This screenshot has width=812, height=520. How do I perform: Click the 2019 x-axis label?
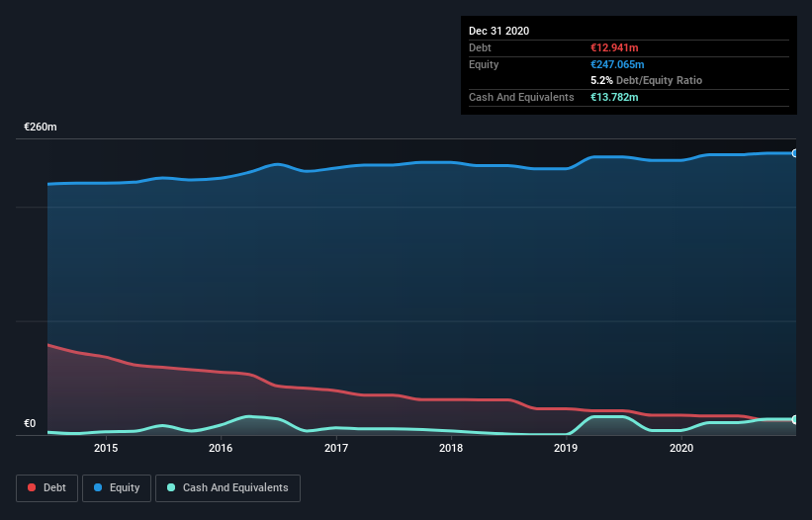click(x=566, y=448)
